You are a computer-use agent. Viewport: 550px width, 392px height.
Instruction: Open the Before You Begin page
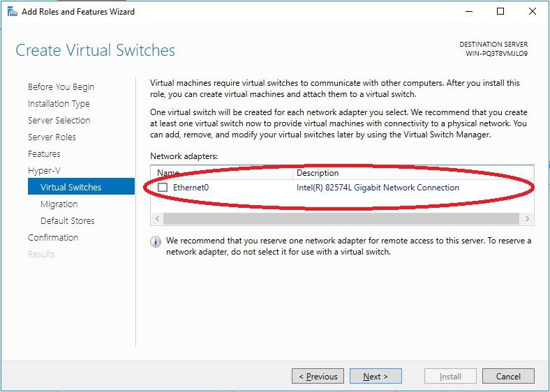pyautogui.click(x=61, y=87)
